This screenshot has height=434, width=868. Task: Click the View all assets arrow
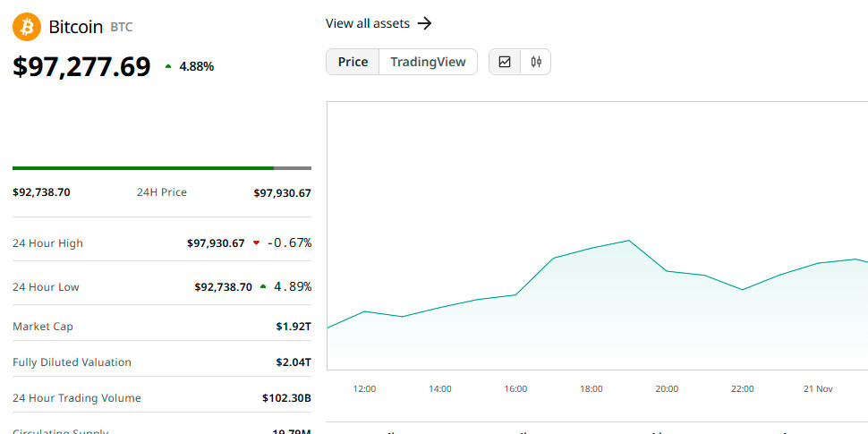425,23
